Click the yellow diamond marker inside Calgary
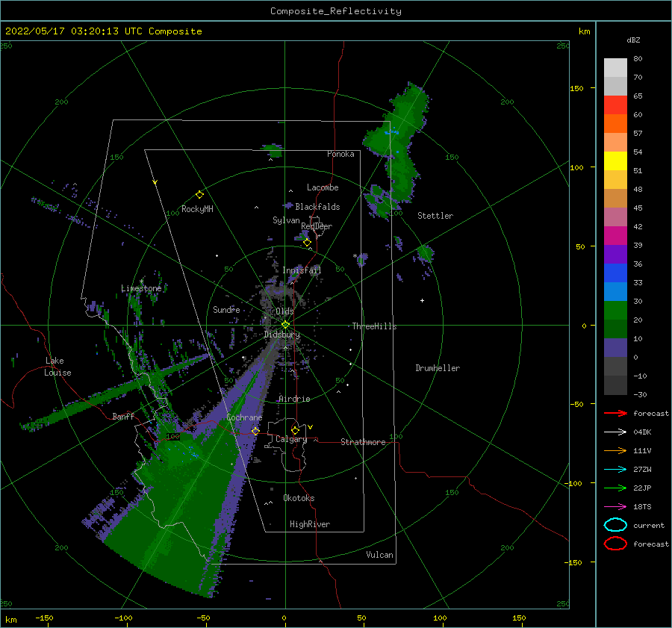The width and height of the screenshot is (672, 628). click(295, 430)
